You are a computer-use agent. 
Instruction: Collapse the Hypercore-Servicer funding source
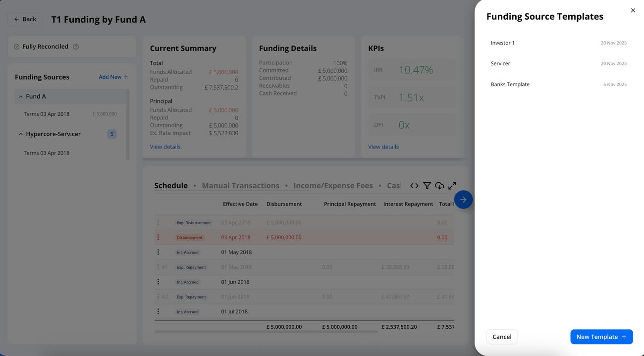click(20, 134)
